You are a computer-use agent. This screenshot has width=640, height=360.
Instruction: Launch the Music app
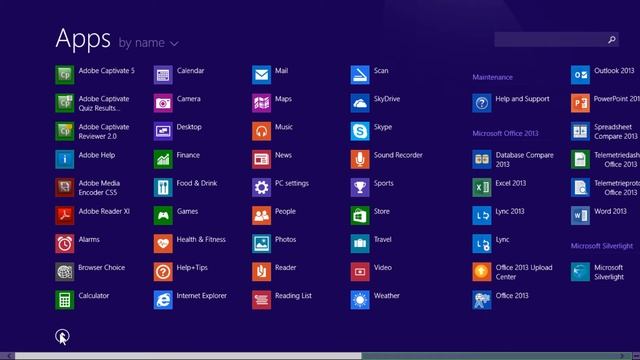coord(273,131)
